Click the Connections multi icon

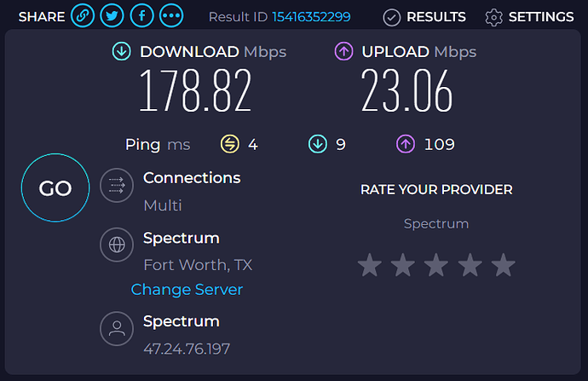pyautogui.click(x=116, y=187)
